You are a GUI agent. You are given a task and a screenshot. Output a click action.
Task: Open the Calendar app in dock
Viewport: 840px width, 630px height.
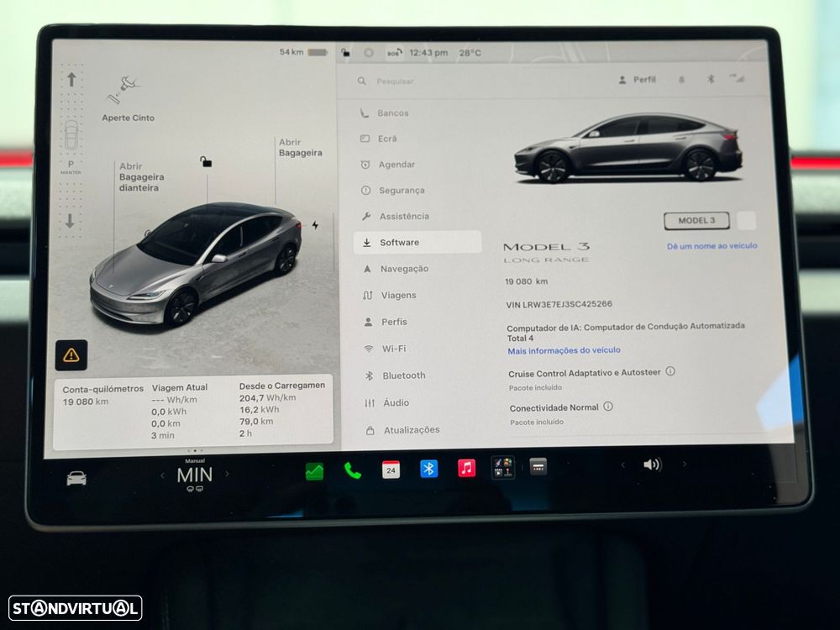[391, 470]
